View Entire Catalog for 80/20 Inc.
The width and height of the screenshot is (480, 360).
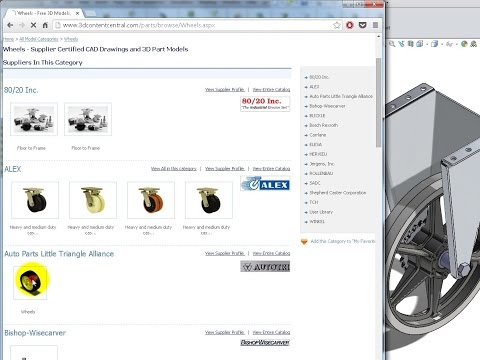(x=271, y=90)
